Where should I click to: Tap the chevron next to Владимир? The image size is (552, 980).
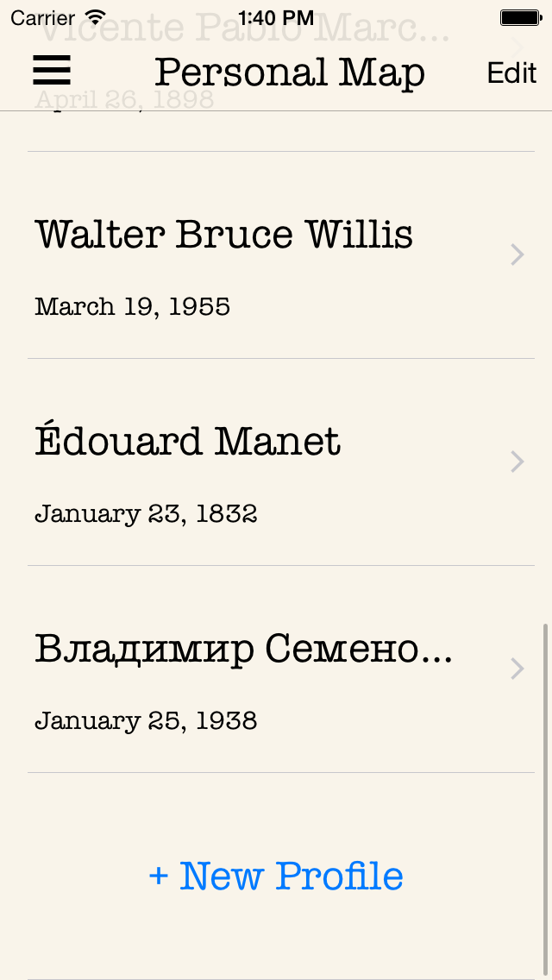point(517,669)
